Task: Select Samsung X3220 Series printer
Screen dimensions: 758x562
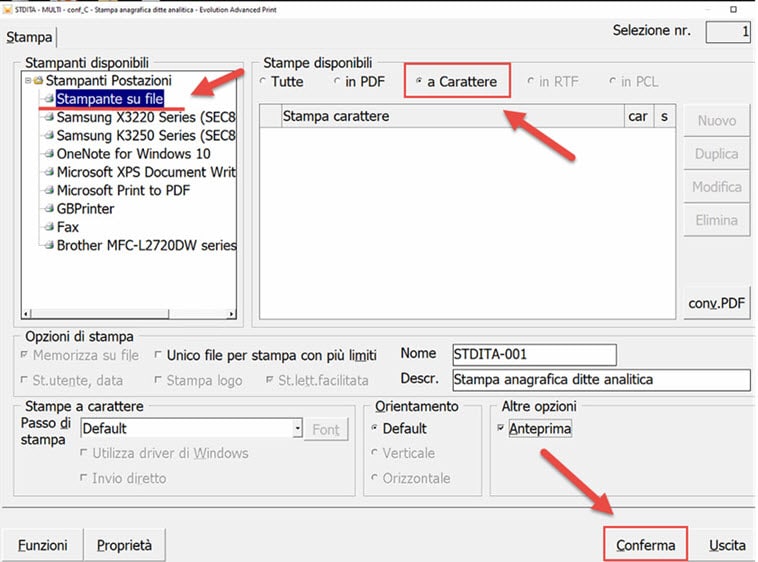Action: (145, 117)
